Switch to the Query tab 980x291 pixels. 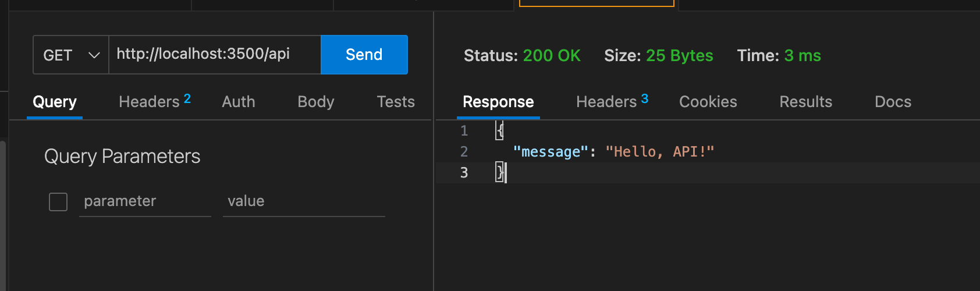coord(55,102)
